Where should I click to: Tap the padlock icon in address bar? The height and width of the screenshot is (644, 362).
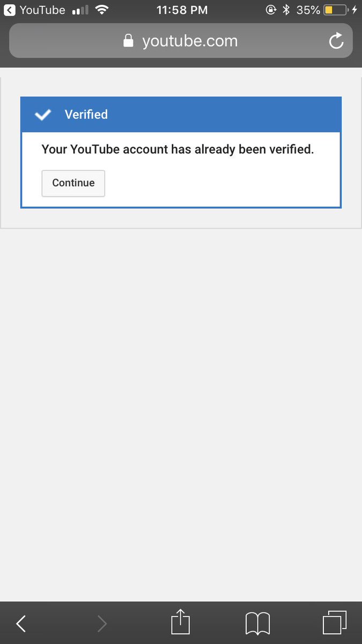pos(128,41)
